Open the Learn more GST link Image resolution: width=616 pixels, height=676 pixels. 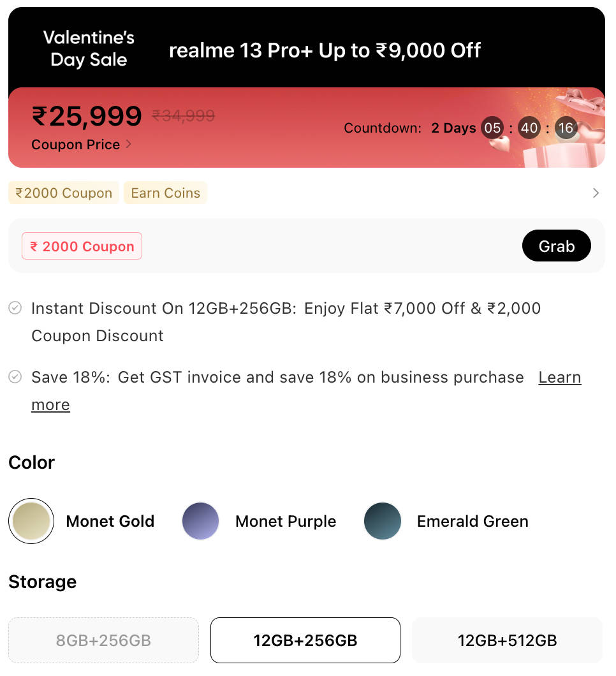(x=559, y=378)
